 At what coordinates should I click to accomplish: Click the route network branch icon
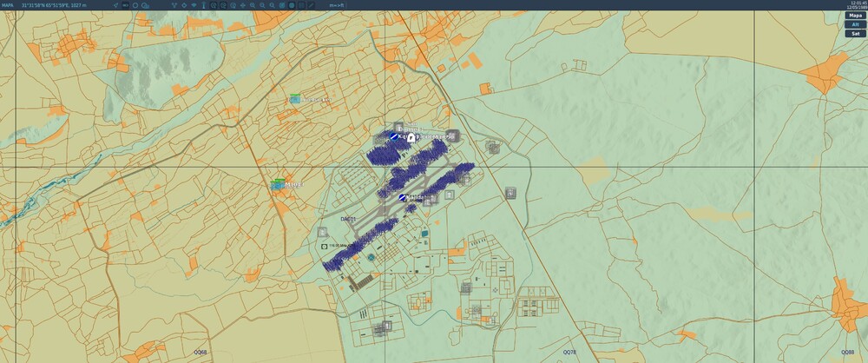(x=174, y=5)
